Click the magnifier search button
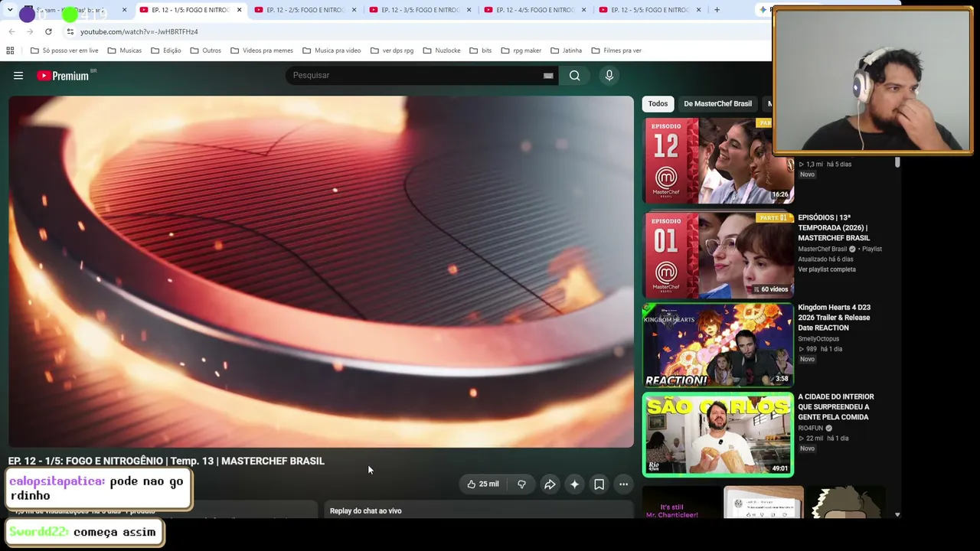The width and height of the screenshot is (980, 551). click(574, 75)
